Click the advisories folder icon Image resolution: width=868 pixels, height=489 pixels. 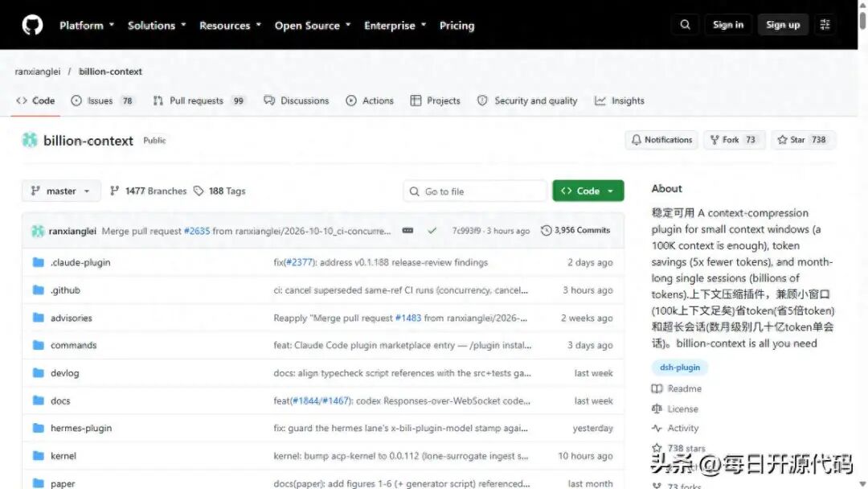pyautogui.click(x=39, y=318)
